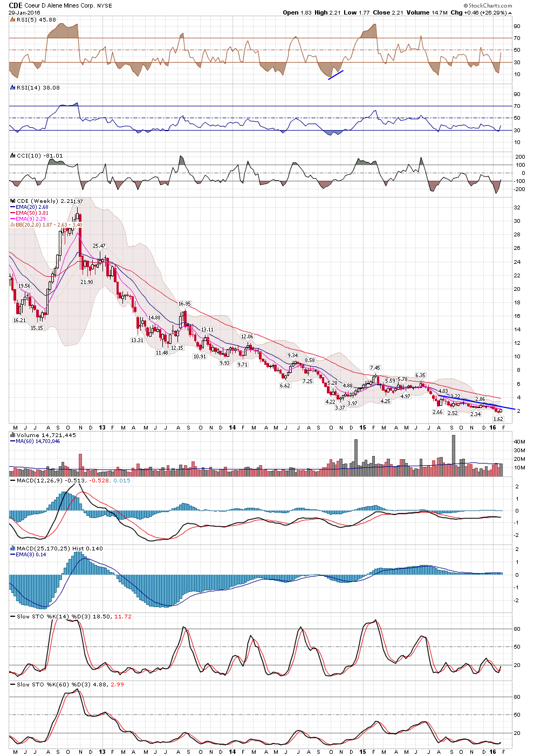Click the 40M volume axis label
The width and height of the screenshot is (534, 756).
(x=519, y=442)
